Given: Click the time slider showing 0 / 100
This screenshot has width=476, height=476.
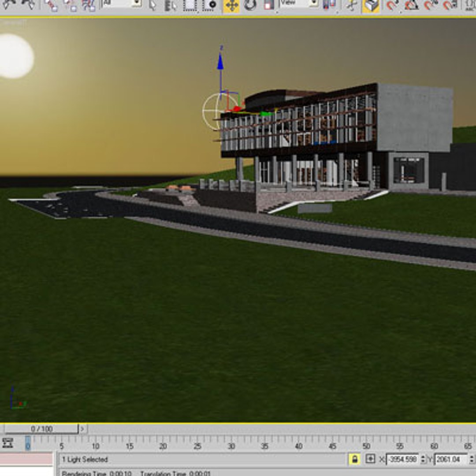Looking at the screenshot, I should 41,429.
